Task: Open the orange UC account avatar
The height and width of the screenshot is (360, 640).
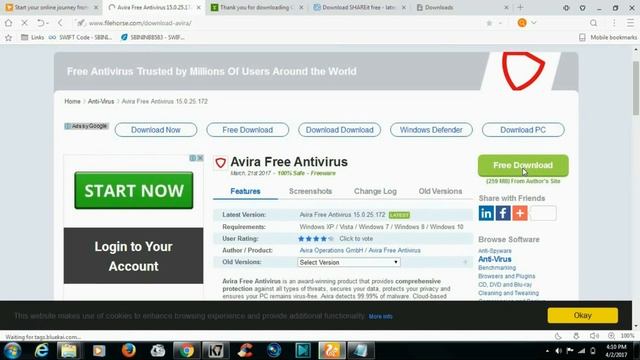Action: 522,23
